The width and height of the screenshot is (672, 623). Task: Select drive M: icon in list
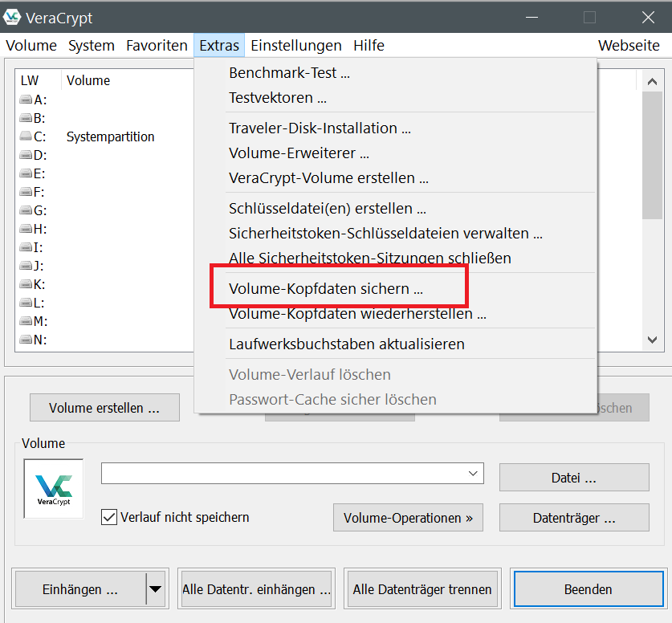pos(26,321)
